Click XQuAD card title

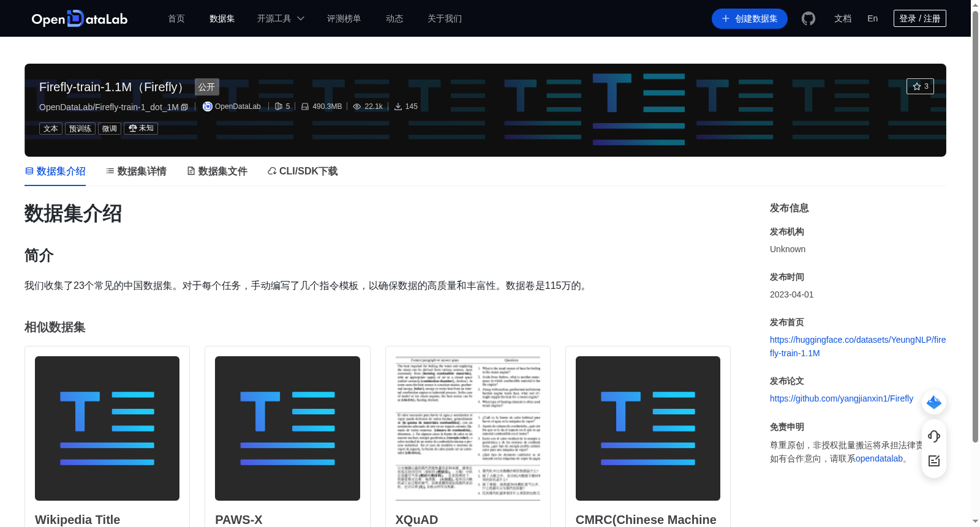pyautogui.click(x=417, y=520)
